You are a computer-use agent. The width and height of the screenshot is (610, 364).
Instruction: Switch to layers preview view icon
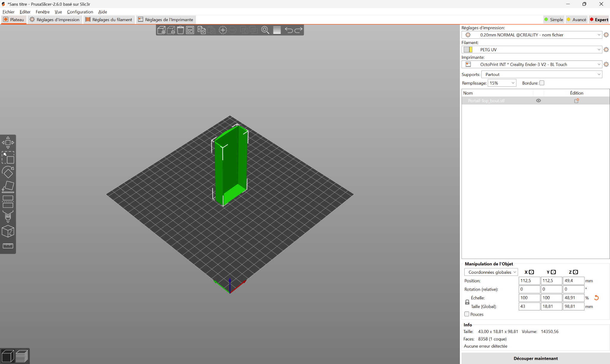point(22,356)
